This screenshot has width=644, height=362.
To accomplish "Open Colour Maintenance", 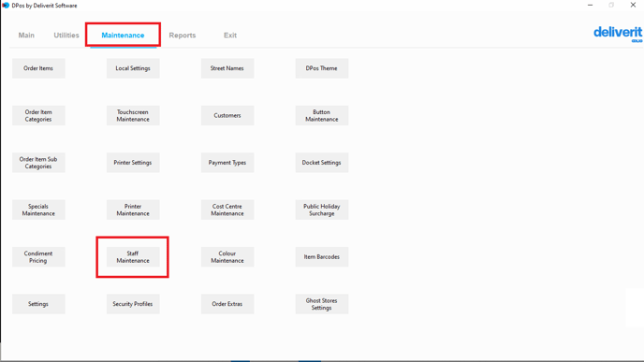I will pyautogui.click(x=227, y=257).
